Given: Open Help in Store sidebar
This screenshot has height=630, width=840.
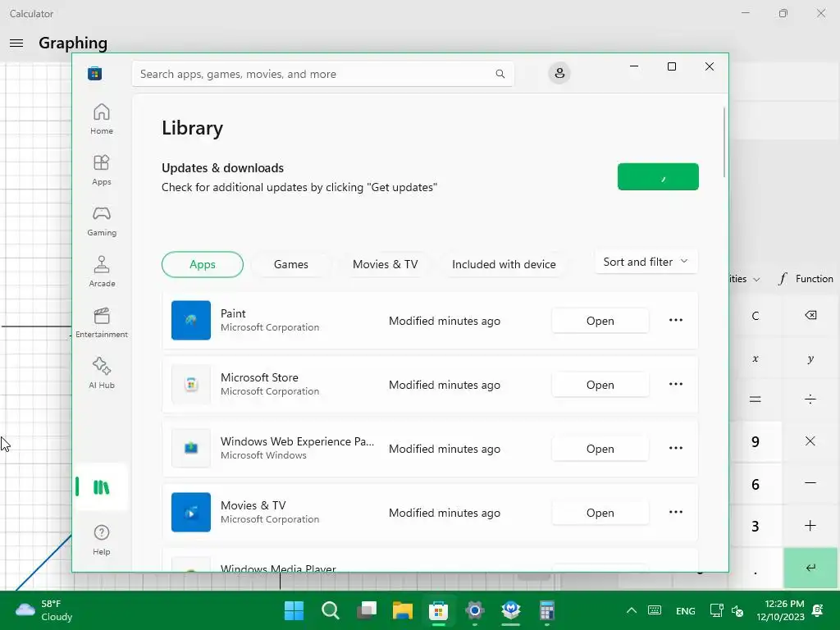Looking at the screenshot, I should tap(101, 540).
